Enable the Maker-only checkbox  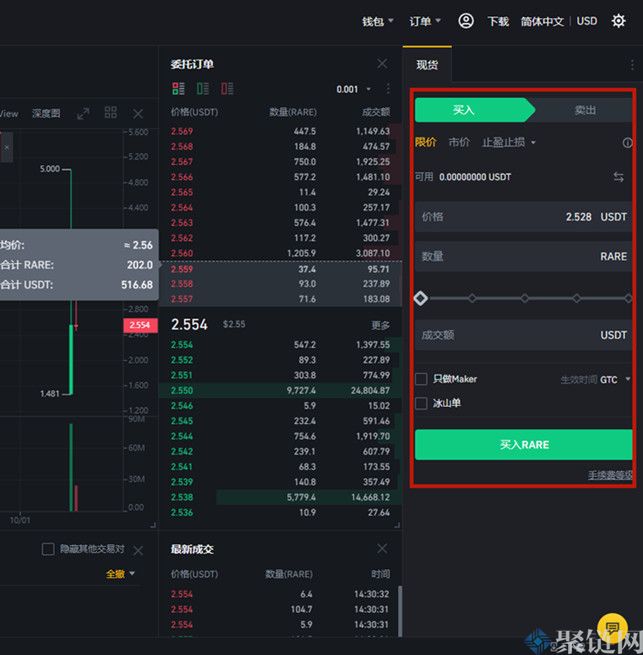click(x=421, y=379)
